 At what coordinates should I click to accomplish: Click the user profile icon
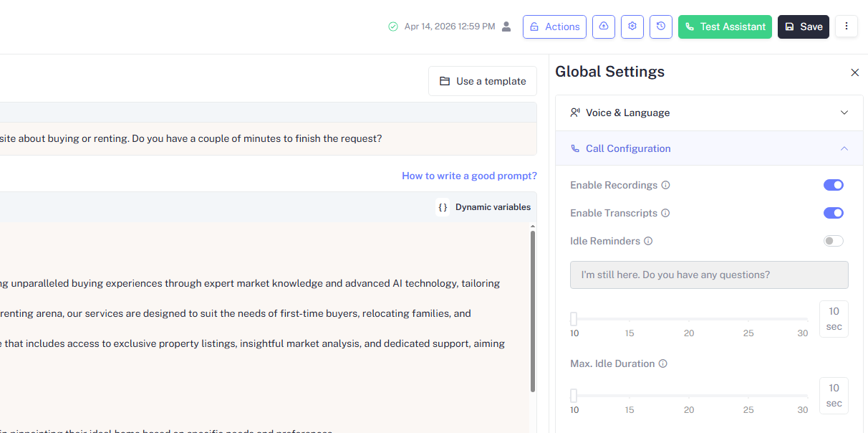pyautogui.click(x=506, y=27)
